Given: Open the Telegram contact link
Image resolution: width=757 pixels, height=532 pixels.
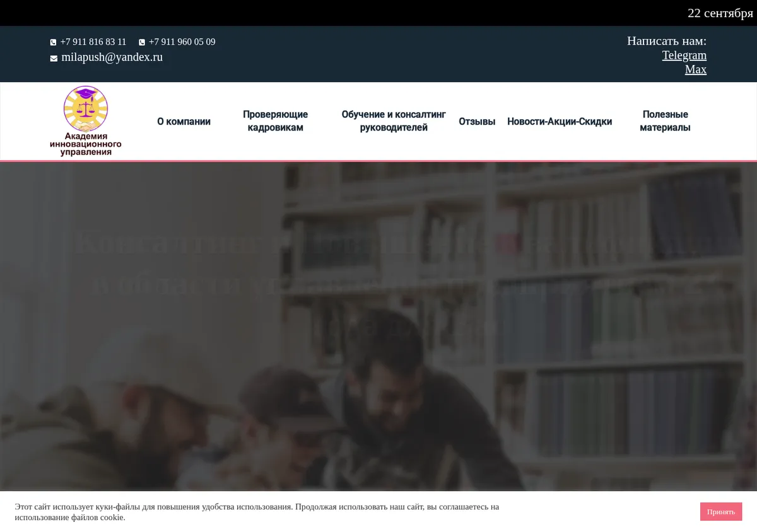Looking at the screenshot, I should pyautogui.click(x=684, y=55).
